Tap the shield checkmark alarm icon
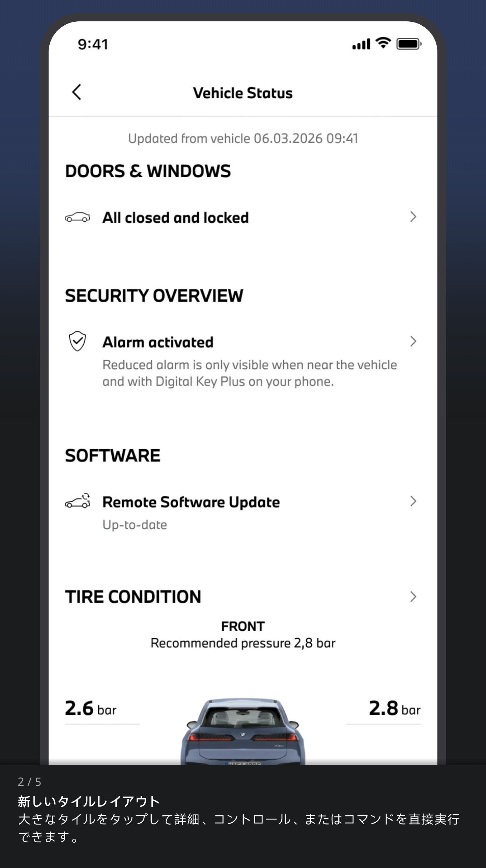Viewport: 486px width, 868px height. click(x=77, y=341)
